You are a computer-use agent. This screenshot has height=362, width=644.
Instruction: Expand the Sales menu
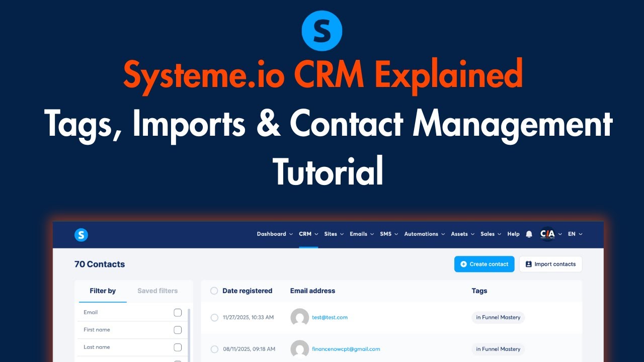pos(491,234)
